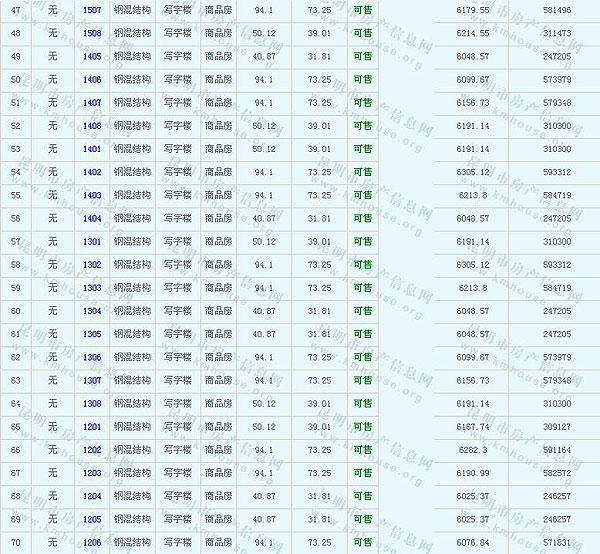Select unit 1304 link

tap(92, 311)
